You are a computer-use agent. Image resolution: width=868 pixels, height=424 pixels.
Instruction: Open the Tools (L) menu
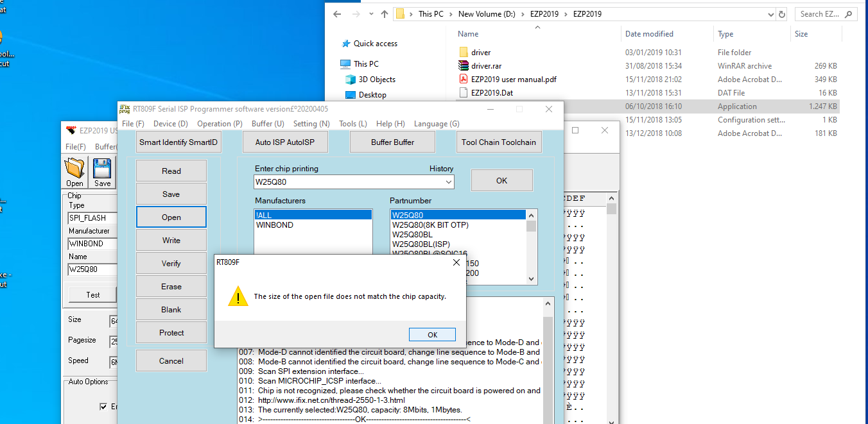click(x=353, y=124)
